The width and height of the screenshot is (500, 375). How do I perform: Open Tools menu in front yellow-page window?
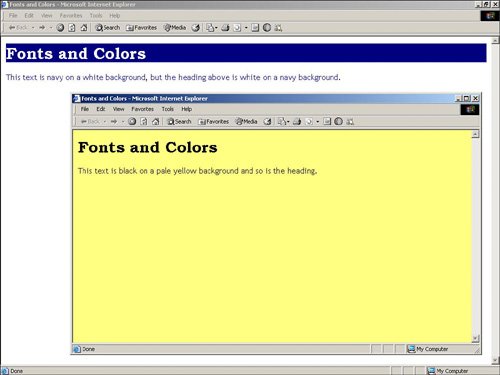pyautogui.click(x=168, y=109)
